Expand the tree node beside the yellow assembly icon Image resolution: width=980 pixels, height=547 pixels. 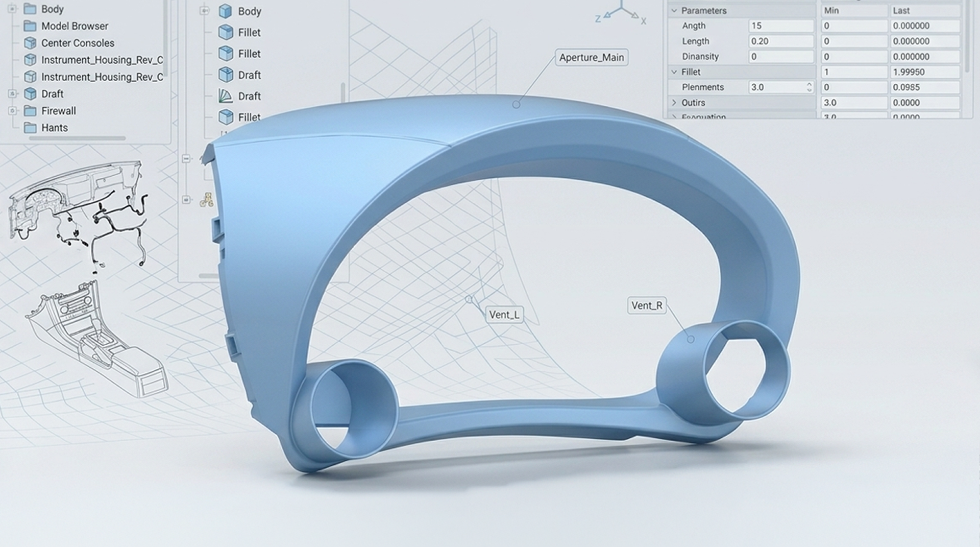point(186,200)
